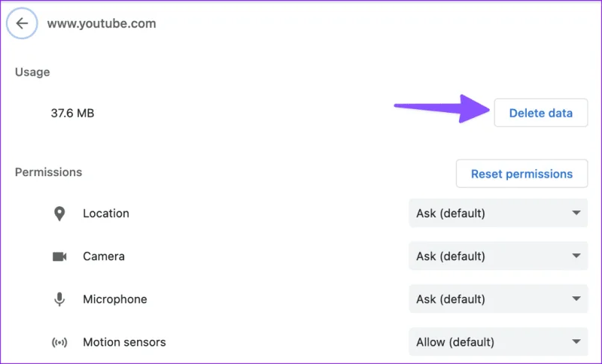602x364 pixels.
Task: Click the Location pin icon
Action: pyautogui.click(x=59, y=214)
